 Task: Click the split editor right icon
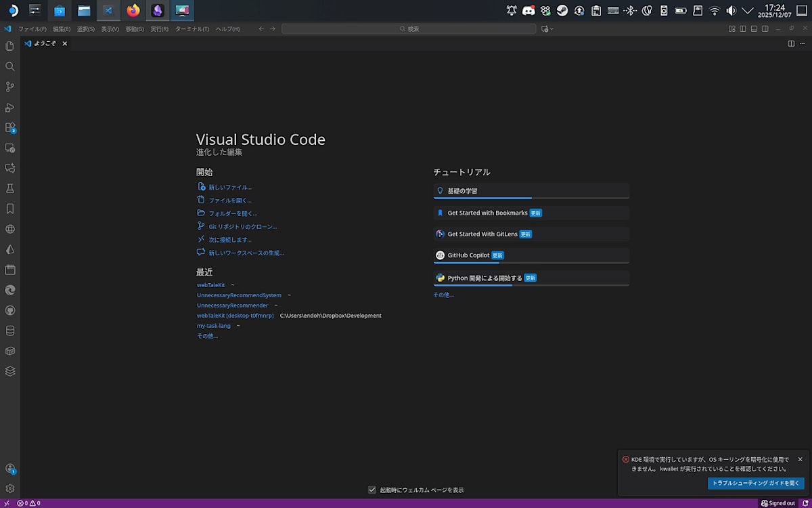[791, 43]
